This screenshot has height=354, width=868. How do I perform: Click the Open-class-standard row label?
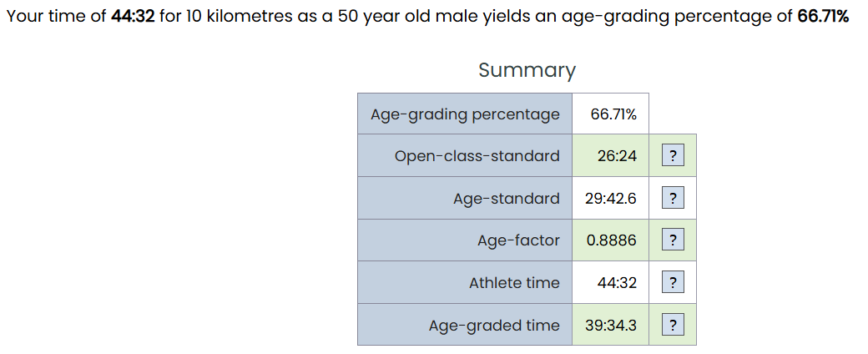coord(465,155)
